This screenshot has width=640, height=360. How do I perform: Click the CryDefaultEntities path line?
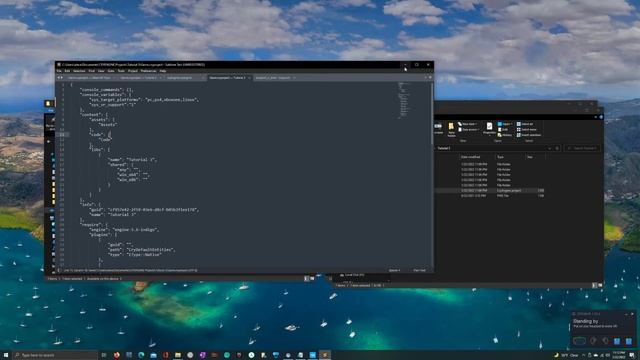click(x=141, y=249)
